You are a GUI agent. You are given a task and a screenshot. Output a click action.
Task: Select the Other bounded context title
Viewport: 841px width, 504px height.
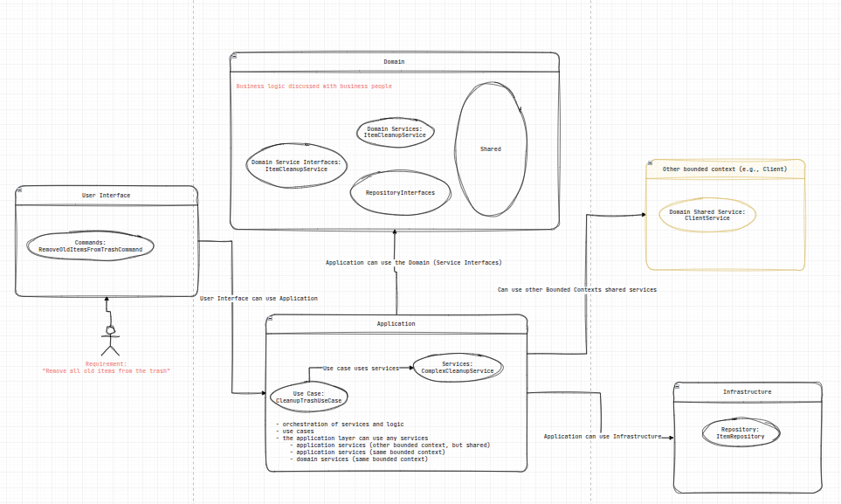[x=725, y=169]
